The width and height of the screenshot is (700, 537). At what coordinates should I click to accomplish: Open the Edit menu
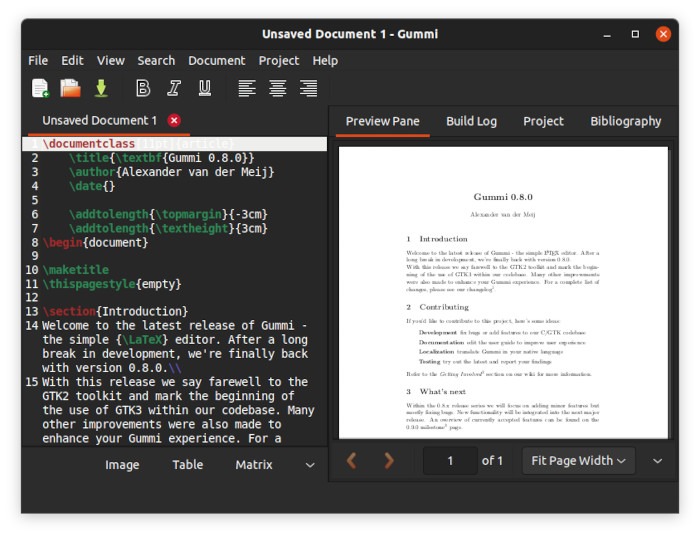72,60
